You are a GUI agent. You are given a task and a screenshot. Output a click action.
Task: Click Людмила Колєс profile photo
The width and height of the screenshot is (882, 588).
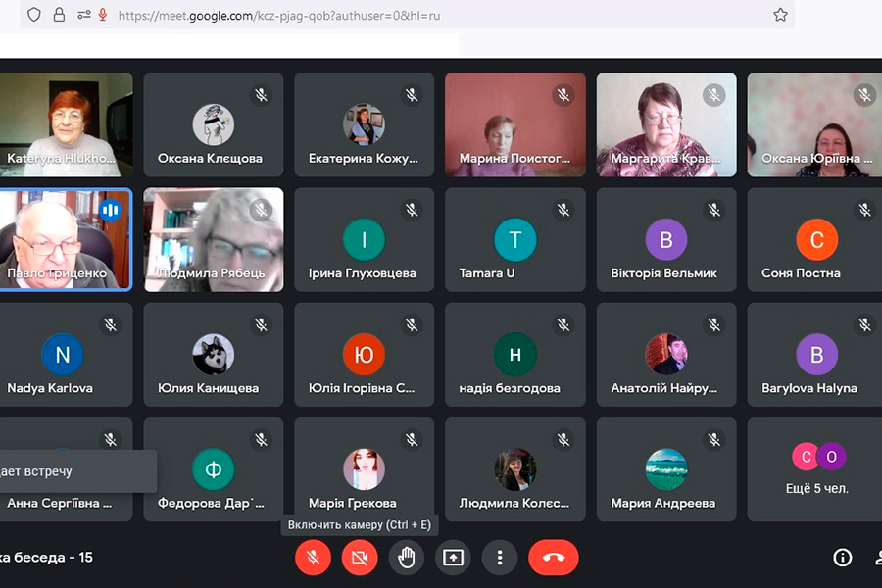[x=515, y=468]
